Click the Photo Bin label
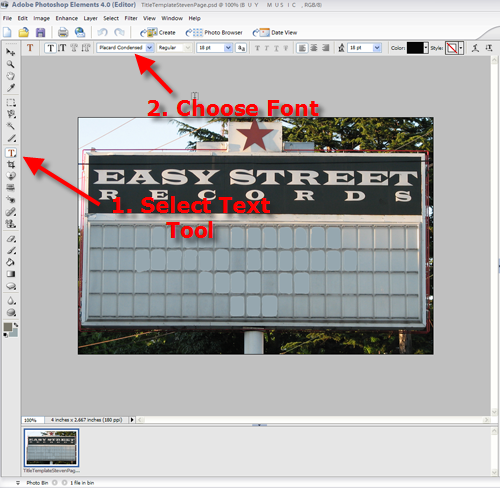 (x=37, y=483)
